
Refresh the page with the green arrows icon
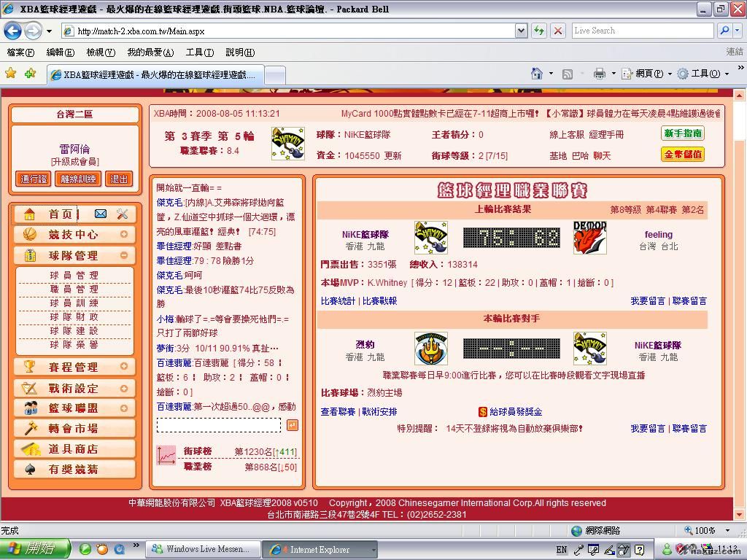click(x=539, y=31)
